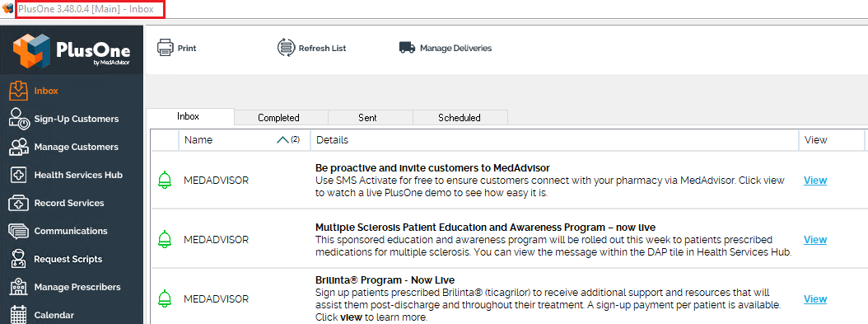Image resolution: width=868 pixels, height=324 pixels.
Task: Refresh the inbox list
Action: coord(311,48)
